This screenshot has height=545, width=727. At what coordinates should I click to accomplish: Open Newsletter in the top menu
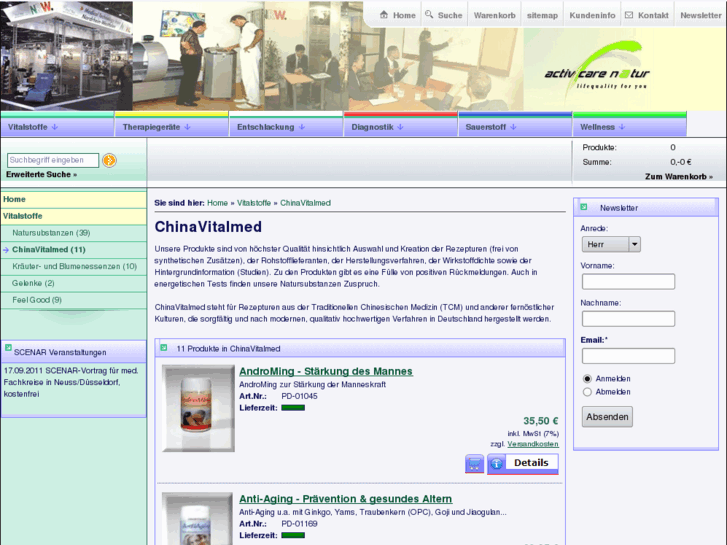coord(701,15)
